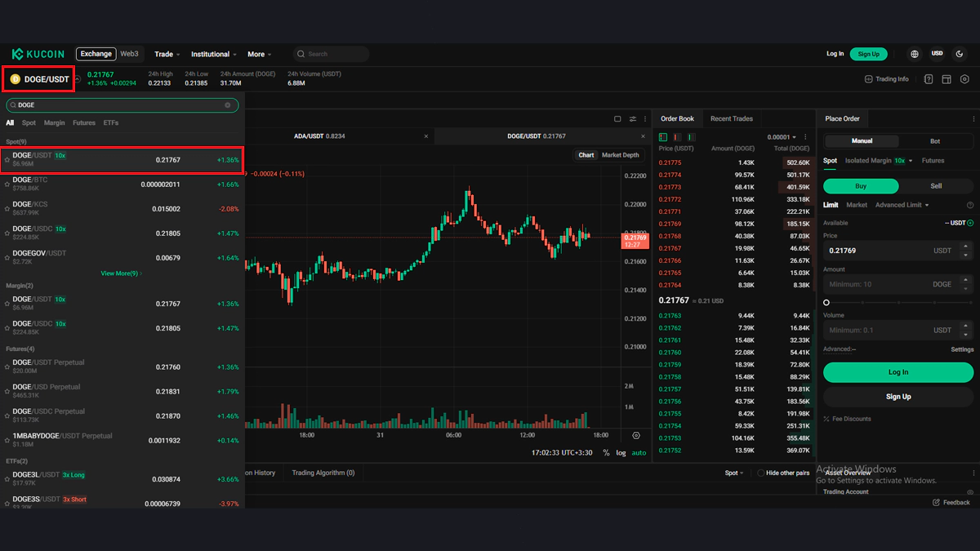Clear the DOGE search field

(228, 105)
